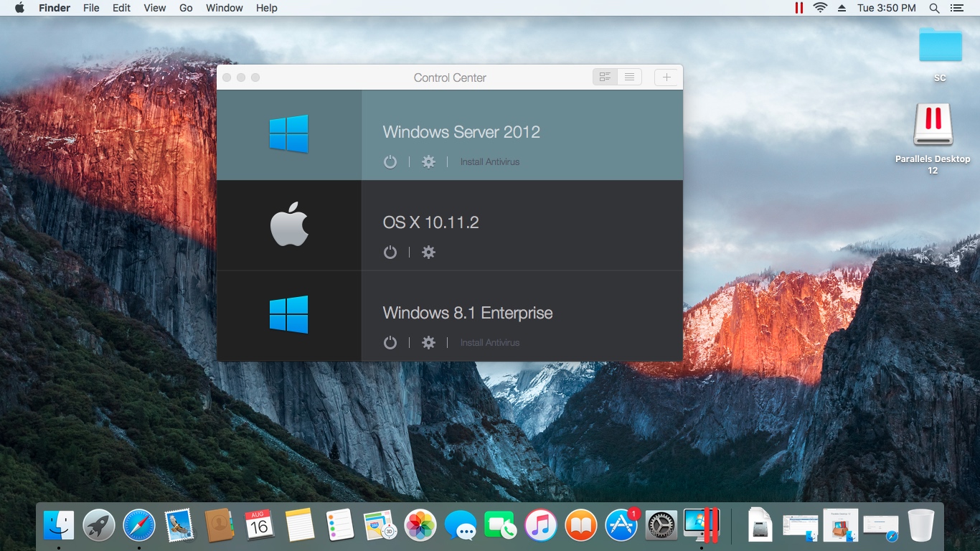Switch Control Center to expanded view

click(605, 77)
